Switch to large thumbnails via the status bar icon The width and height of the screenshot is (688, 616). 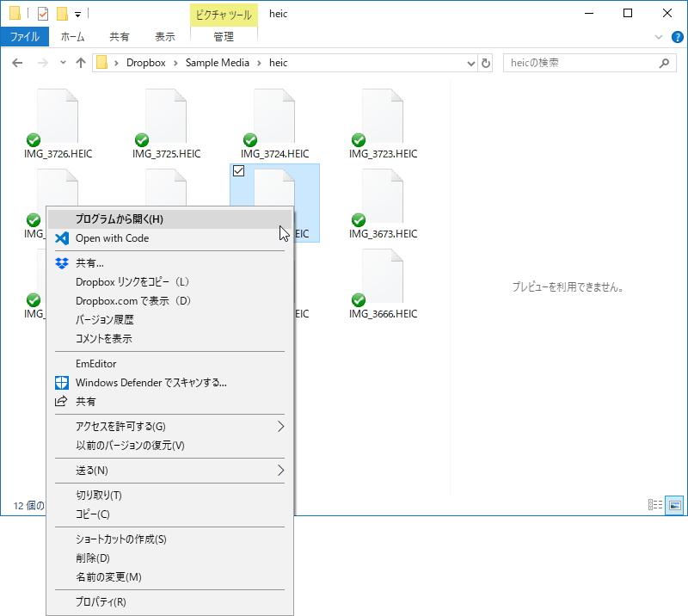point(674,506)
